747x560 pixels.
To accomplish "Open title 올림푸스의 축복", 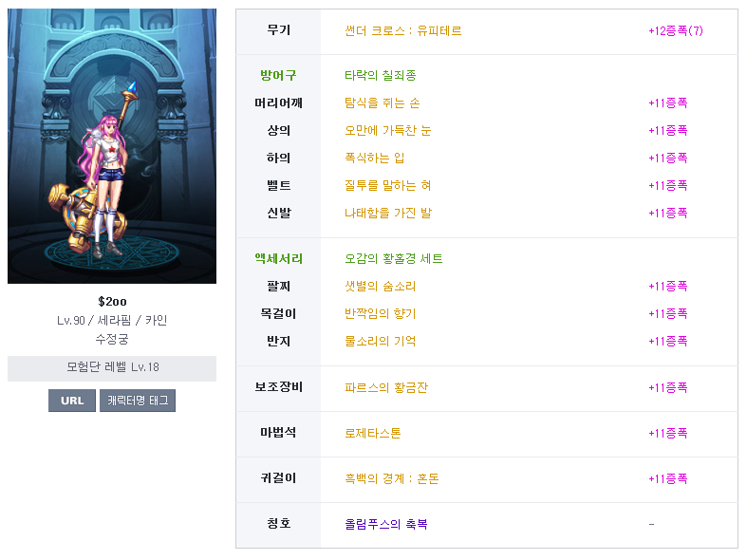I will point(386,524).
